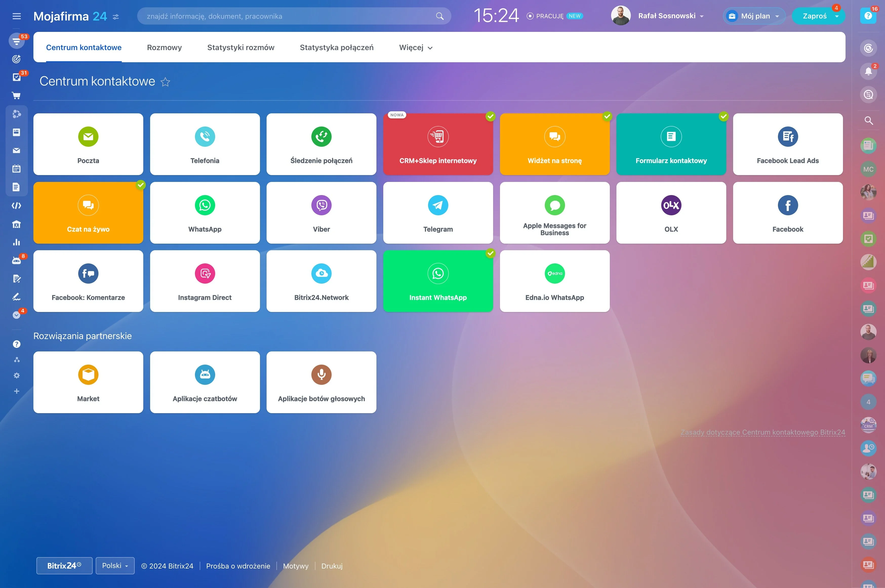Open the Market partner tile

pos(88,382)
